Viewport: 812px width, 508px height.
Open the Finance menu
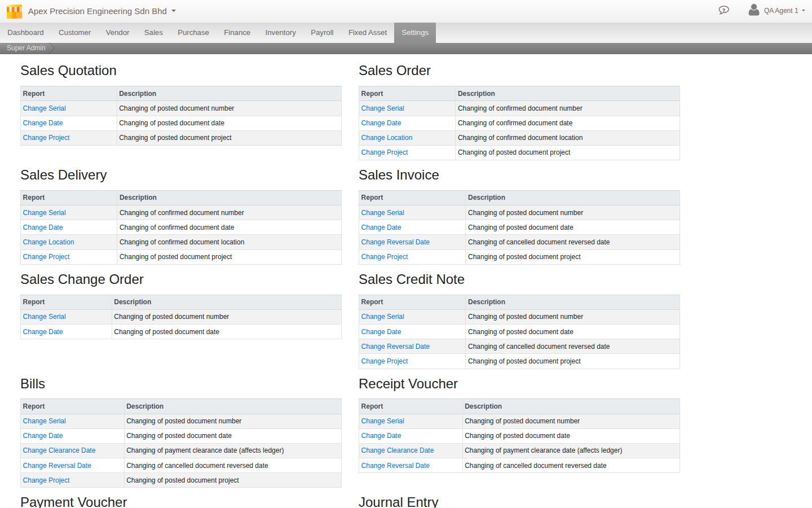click(237, 33)
